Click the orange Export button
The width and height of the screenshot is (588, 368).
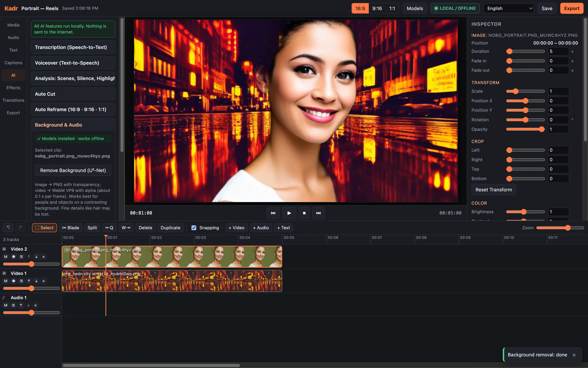(571, 8)
